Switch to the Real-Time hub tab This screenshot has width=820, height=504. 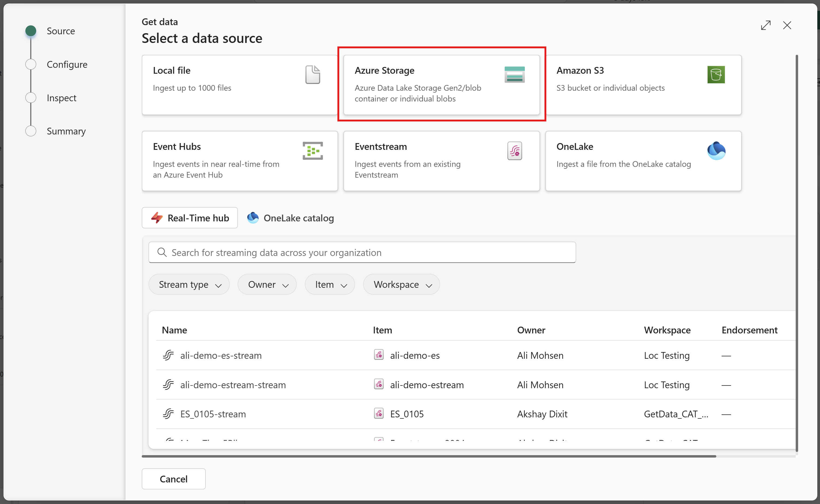pyautogui.click(x=190, y=218)
